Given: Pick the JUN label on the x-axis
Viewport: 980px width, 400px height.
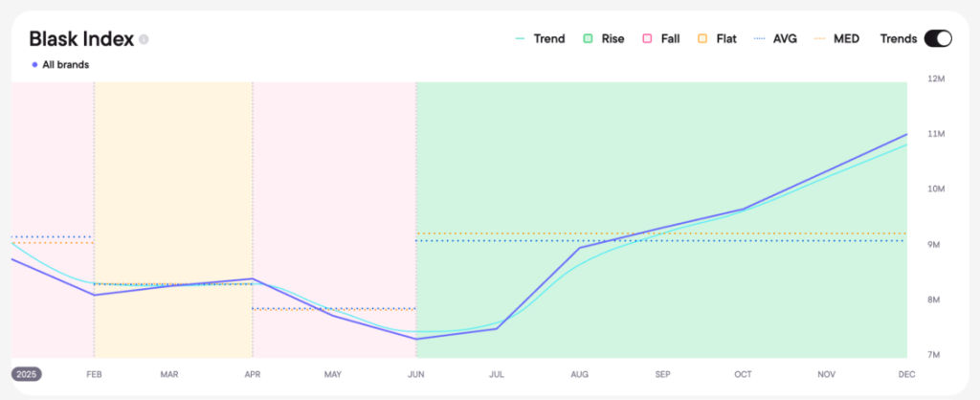Looking at the screenshot, I should pos(415,374).
